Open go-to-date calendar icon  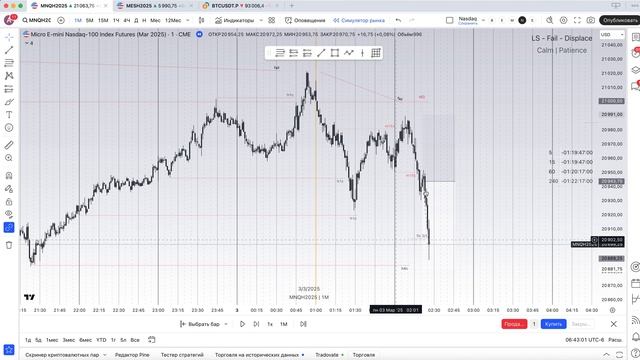151,340
